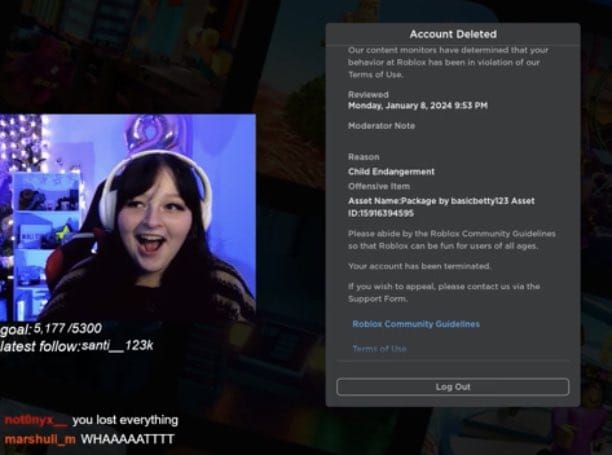Open the Roblox Community Guidelines link

[x=416, y=324]
